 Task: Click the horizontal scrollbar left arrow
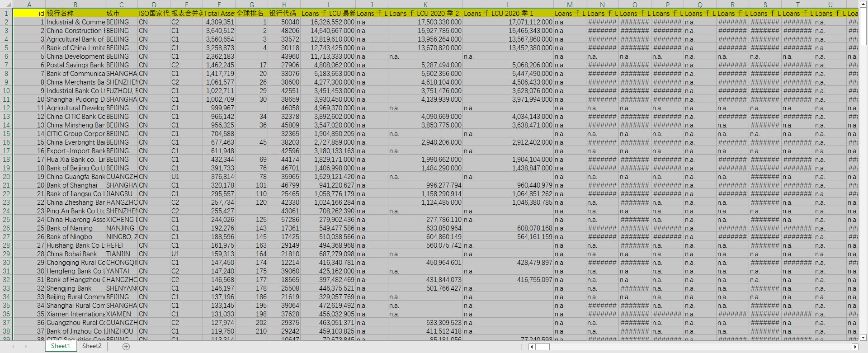(x=532, y=347)
